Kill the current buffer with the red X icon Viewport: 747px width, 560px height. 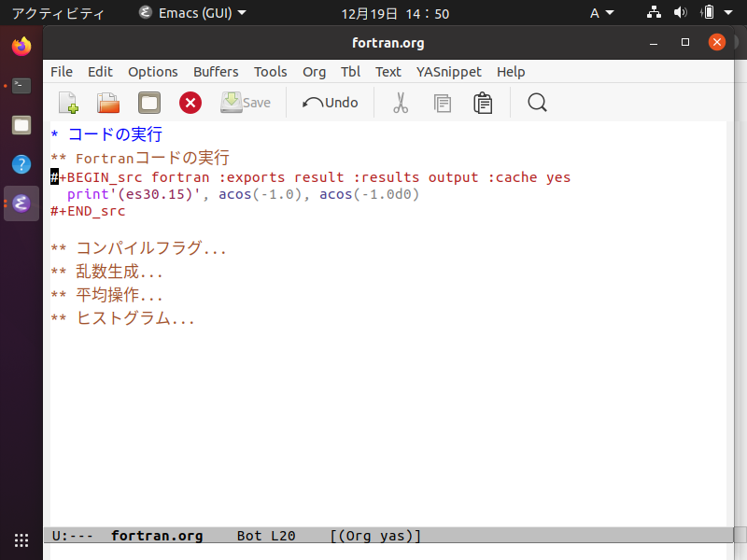tap(190, 103)
